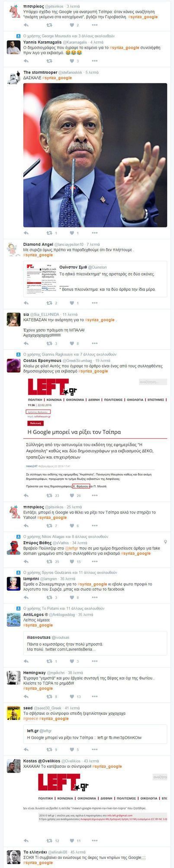
Task: Reply to The stormtrooper's ΔΑΣΚΑΛΕ tweet
Action: (x=26, y=233)
